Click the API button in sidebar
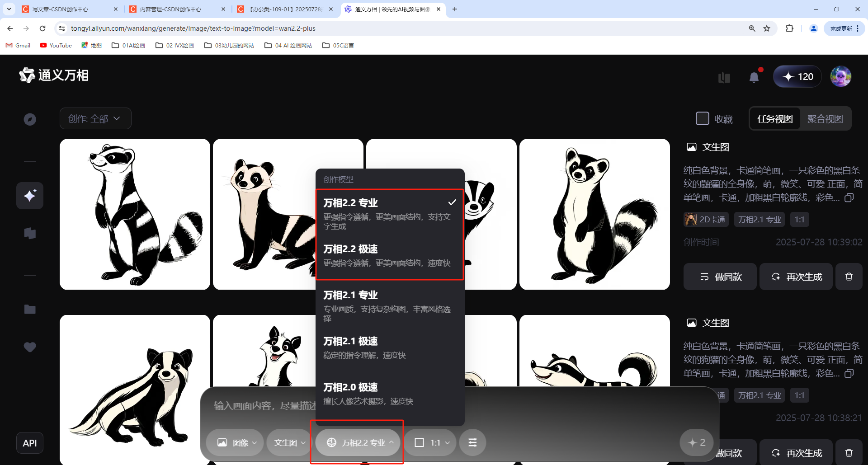Image resolution: width=868 pixels, height=465 pixels. pos(30,443)
